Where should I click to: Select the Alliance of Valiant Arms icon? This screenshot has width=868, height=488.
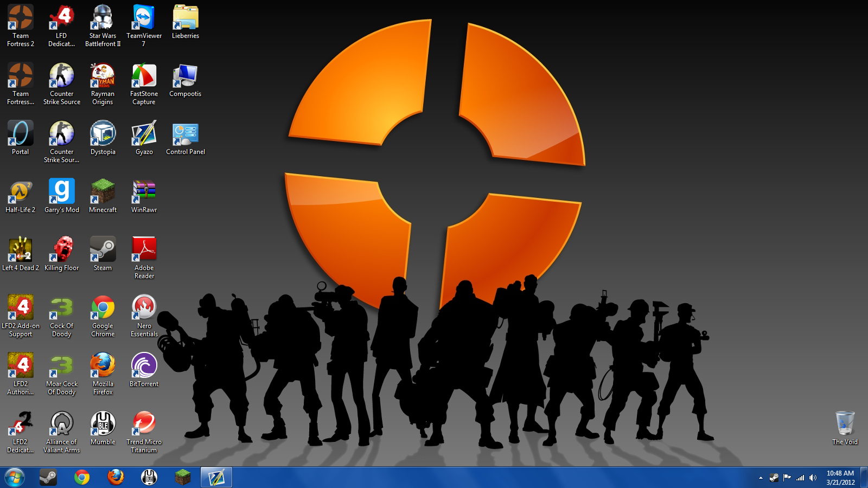[x=62, y=432]
